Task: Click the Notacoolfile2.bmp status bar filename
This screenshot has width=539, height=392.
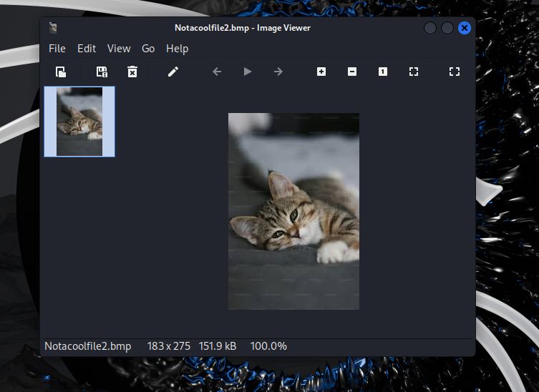Action: (x=88, y=346)
